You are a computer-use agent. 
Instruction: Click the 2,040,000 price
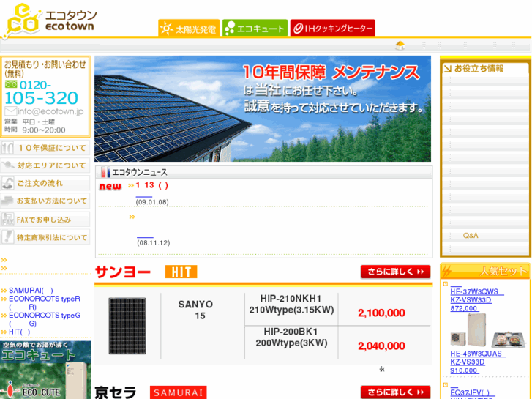(381, 346)
